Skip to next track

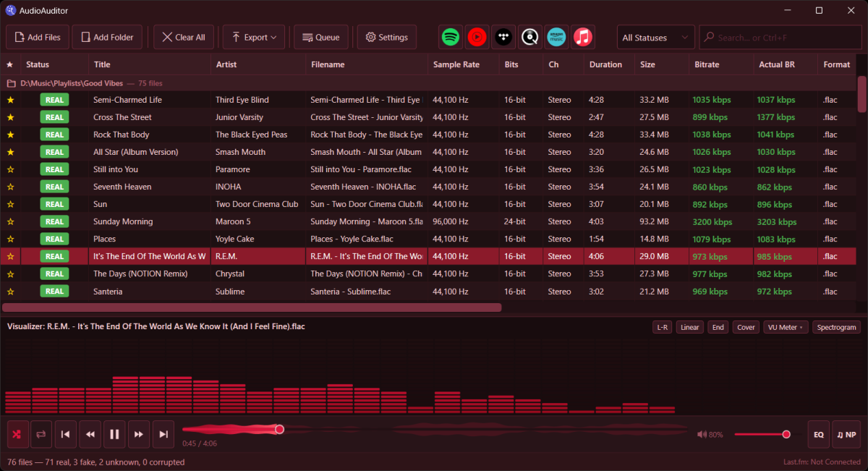coord(163,434)
